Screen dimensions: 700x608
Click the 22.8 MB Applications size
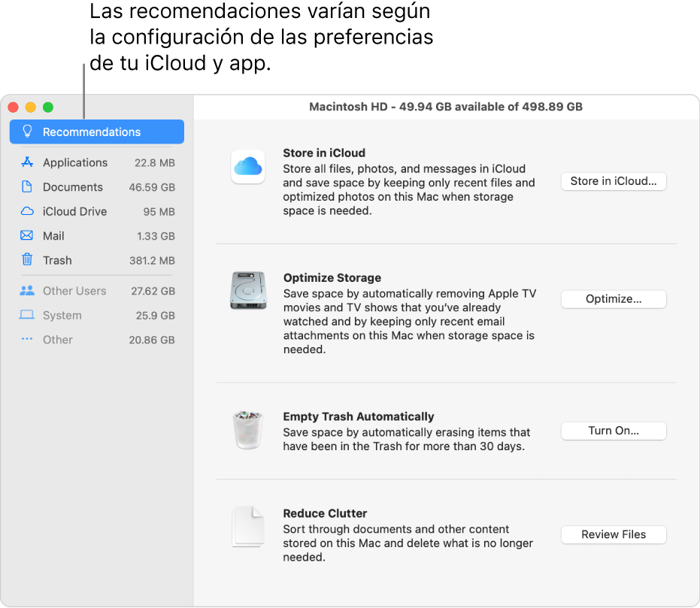[154, 163]
